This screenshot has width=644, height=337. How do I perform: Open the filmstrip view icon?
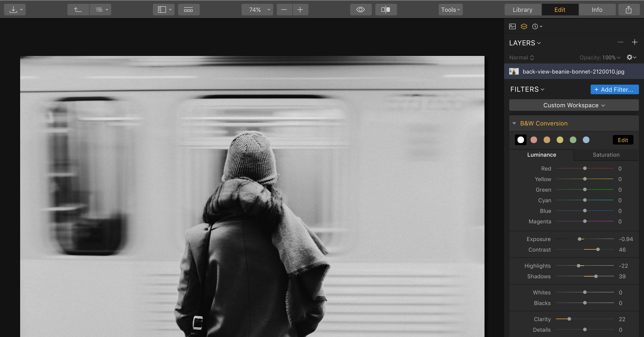coord(189,9)
